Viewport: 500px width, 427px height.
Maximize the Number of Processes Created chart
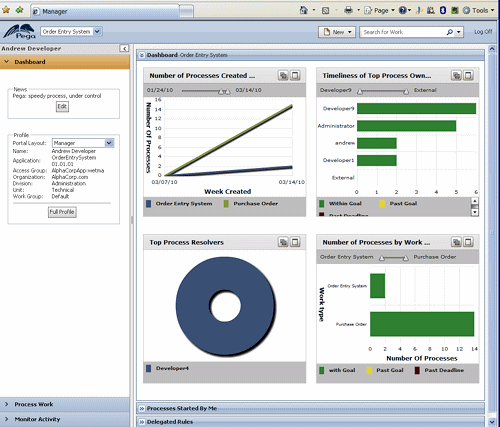coord(295,75)
